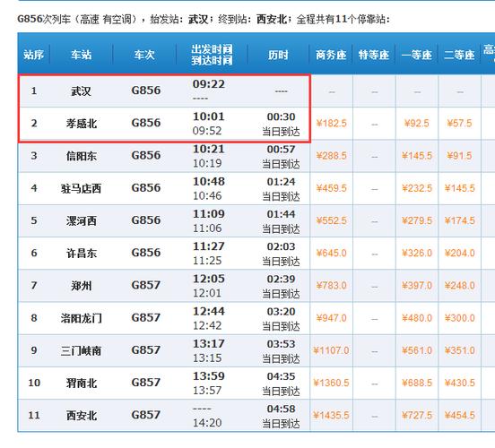The image size is (495, 448).
Task: Click duration 00:57 for 信阳东
Action: click(281, 150)
